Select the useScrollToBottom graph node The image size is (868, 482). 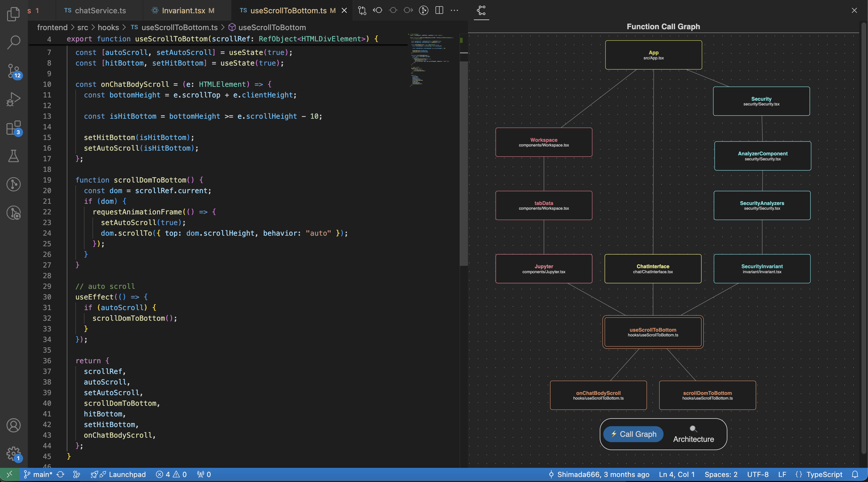tap(653, 332)
